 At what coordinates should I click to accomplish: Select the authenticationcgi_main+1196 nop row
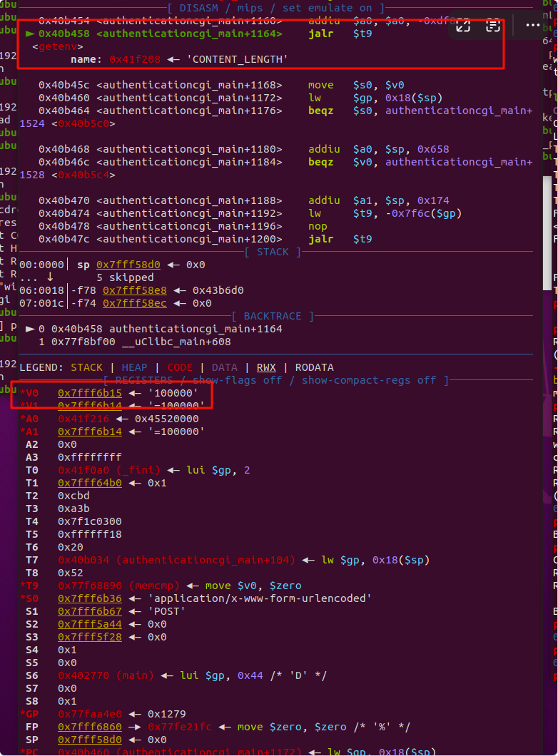(183, 226)
